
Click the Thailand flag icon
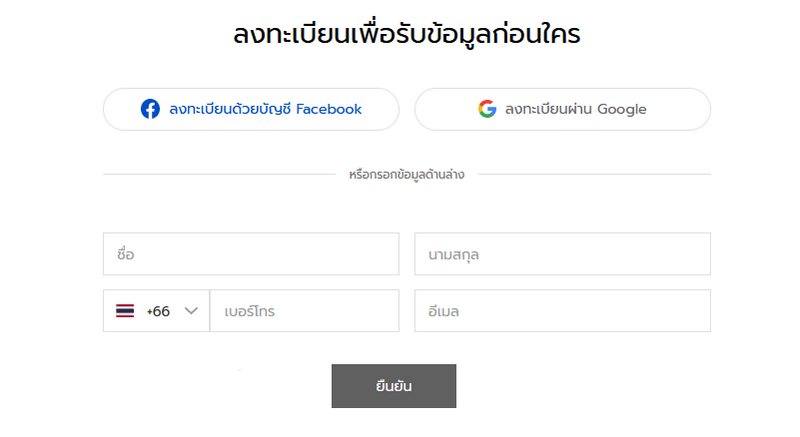(x=125, y=311)
